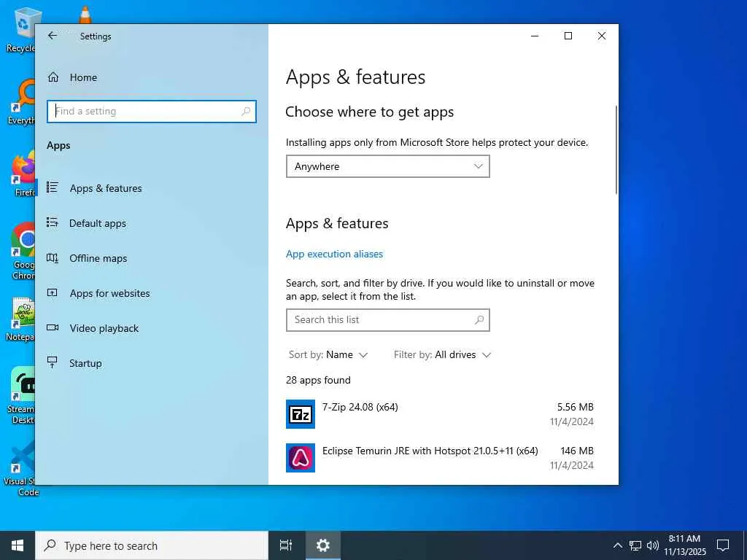Screen dimensions: 747x560
Task: Click the Default apps sidebar icon
Action: [x=53, y=222]
